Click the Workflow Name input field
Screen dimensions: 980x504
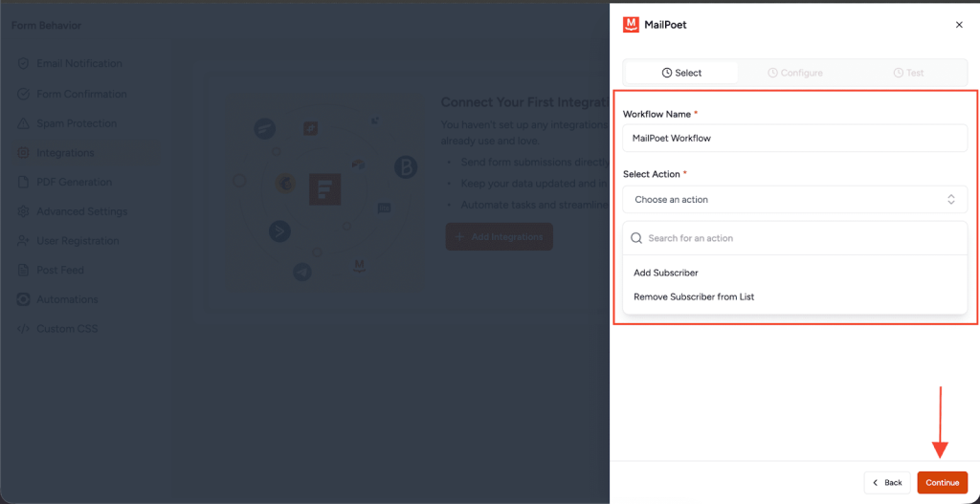[795, 138]
